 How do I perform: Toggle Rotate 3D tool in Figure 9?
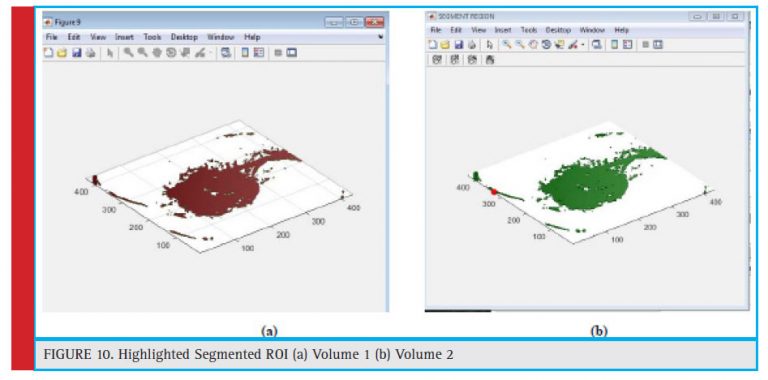(170, 52)
